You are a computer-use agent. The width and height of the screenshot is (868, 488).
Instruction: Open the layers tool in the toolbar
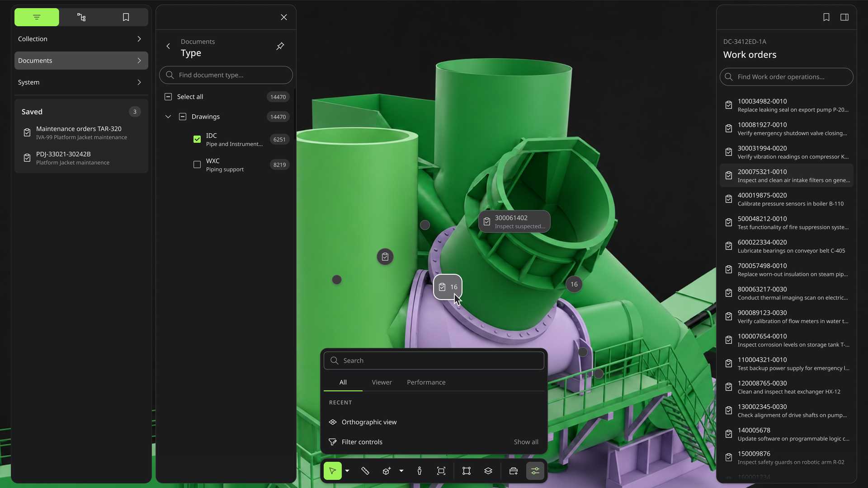coord(488,471)
